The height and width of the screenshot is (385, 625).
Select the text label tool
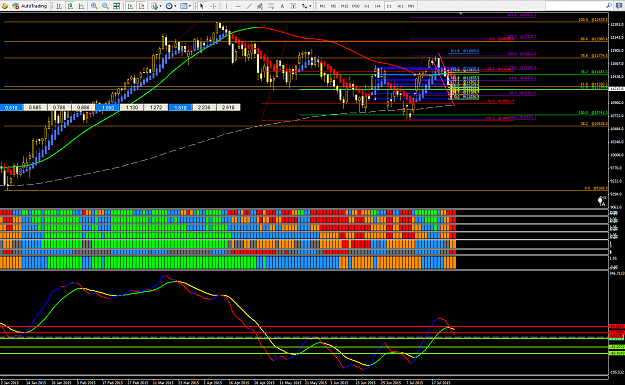(293, 6)
